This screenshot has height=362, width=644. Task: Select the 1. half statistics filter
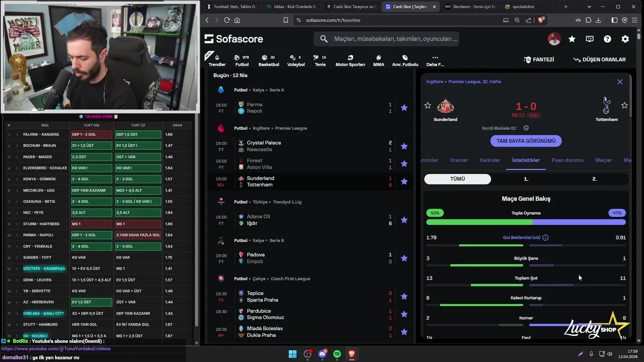(x=526, y=179)
